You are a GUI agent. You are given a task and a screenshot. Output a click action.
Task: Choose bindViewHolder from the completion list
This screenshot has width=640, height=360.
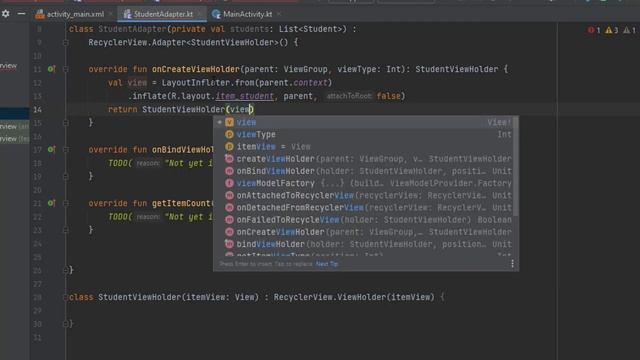coord(364,244)
